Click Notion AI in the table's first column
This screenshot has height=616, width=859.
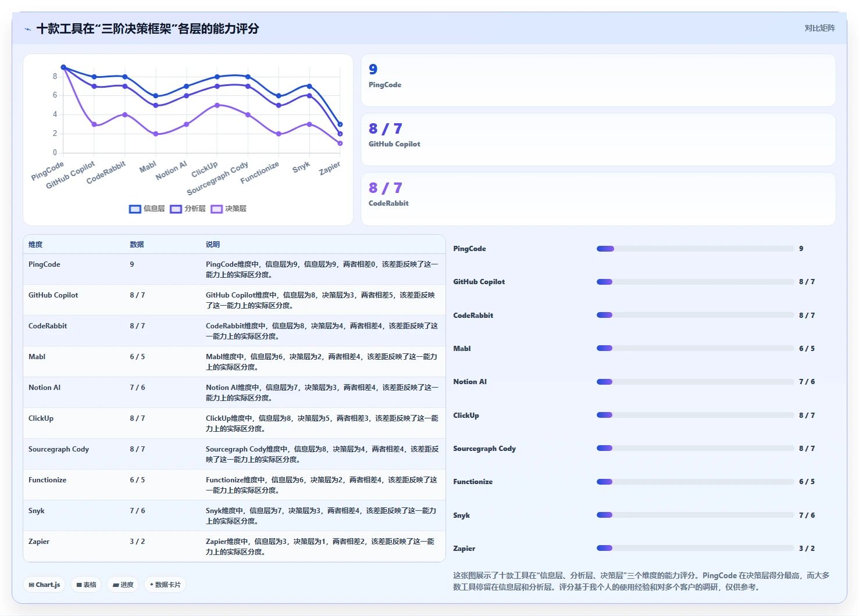coord(44,388)
